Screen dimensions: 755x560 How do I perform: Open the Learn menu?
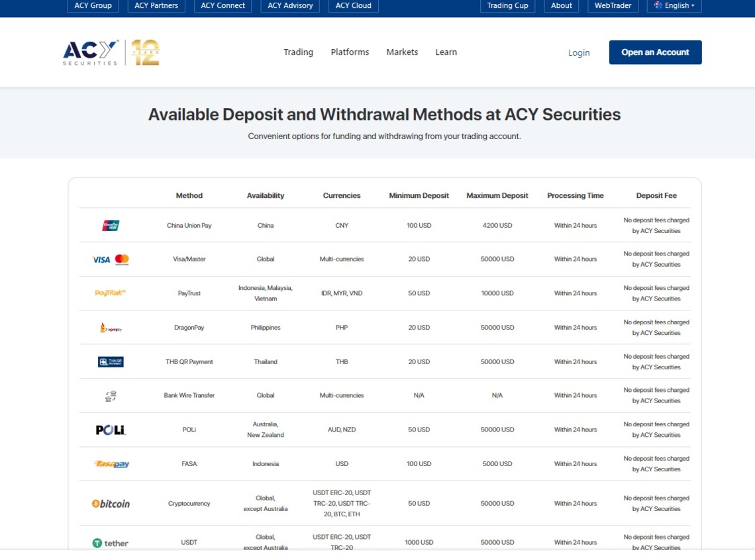coord(446,52)
